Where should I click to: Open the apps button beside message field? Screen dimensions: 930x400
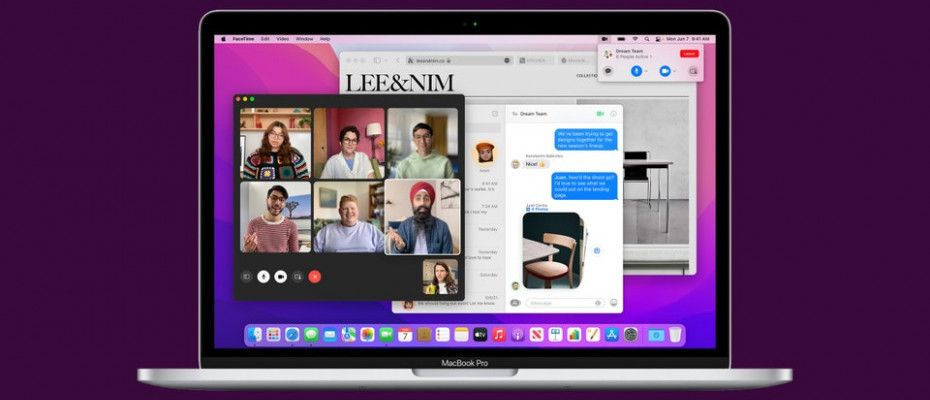[x=515, y=303]
